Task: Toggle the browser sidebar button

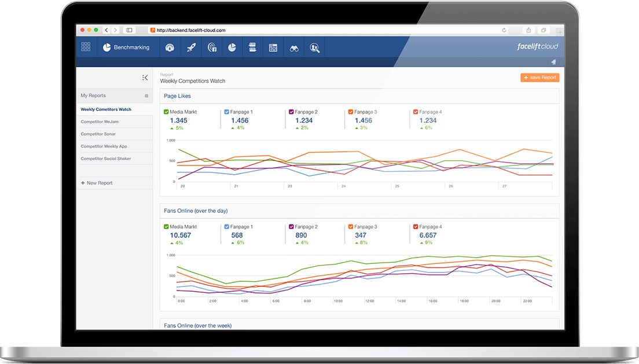Action: tap(129, 30)
